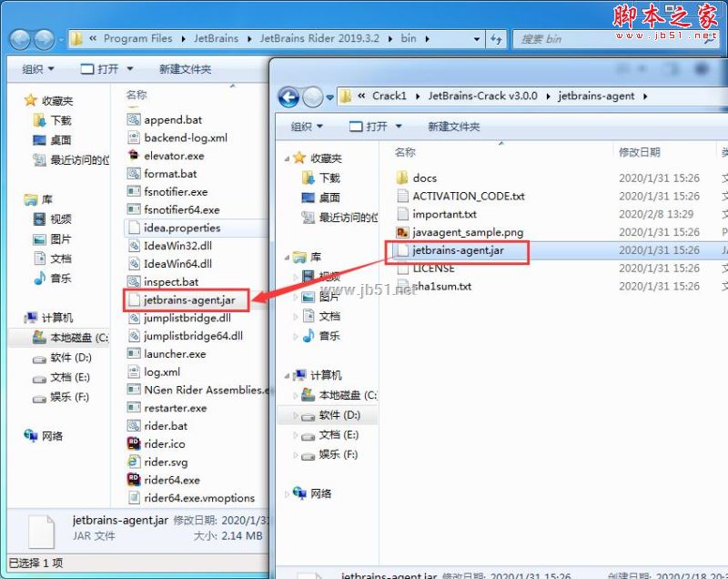The width and height of the screenshot is (728, 579).
Task: Click 新建文件夹 in the bin window
Action: point(186,69)
